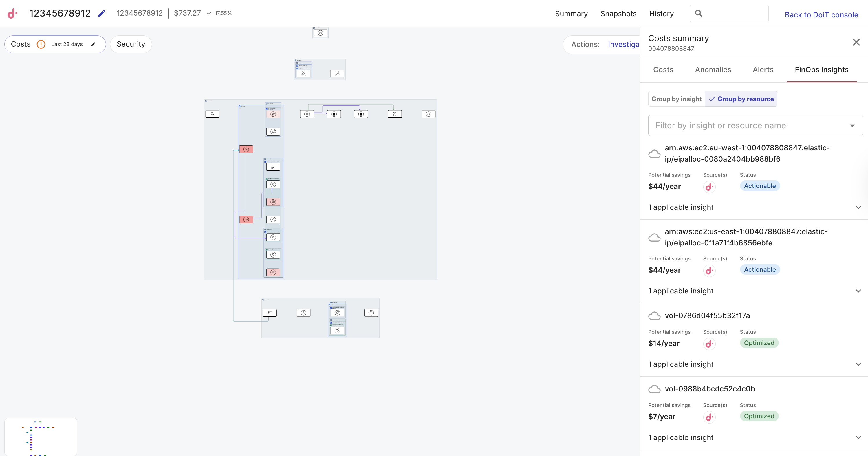Expand 1 applicable insight under eipalloc-0080a2404bb988bf6

coord(858,207)
